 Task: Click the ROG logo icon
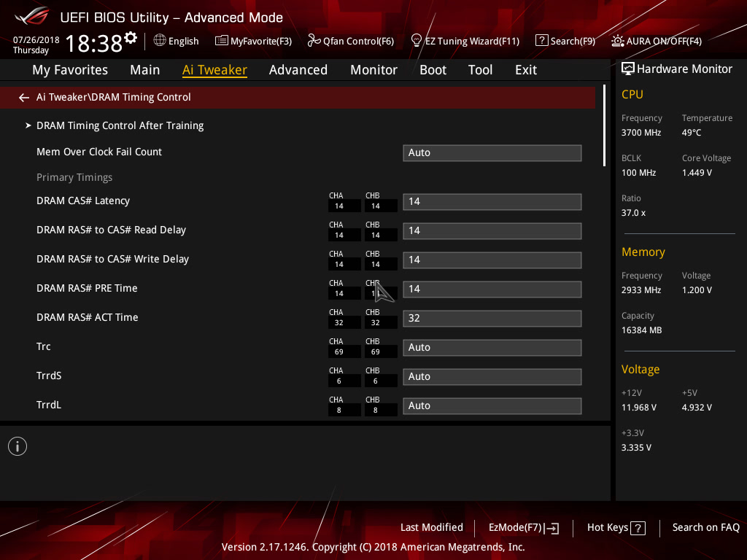pos(32,16)
